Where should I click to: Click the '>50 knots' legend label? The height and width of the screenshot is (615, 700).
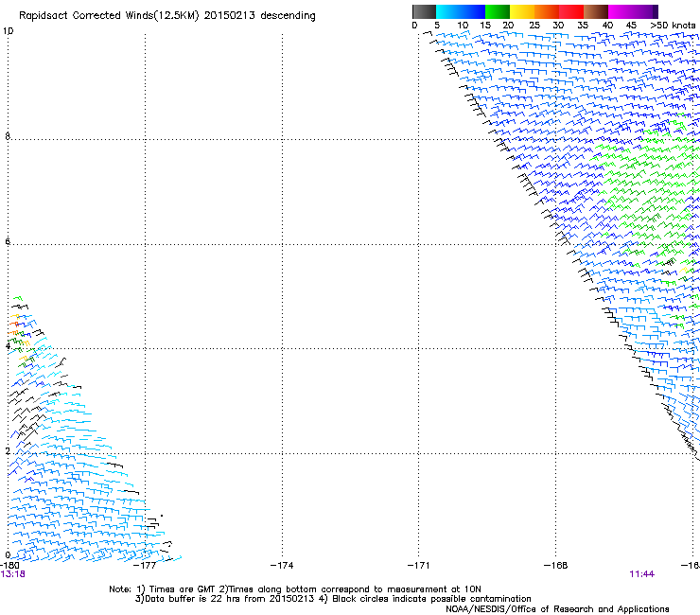pos(673,26)
